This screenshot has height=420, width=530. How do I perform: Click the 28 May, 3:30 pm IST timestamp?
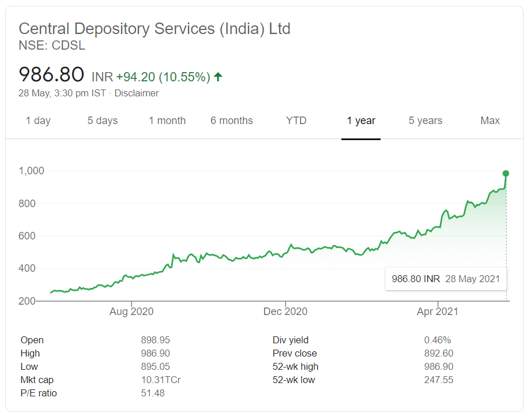click(62, 93)
